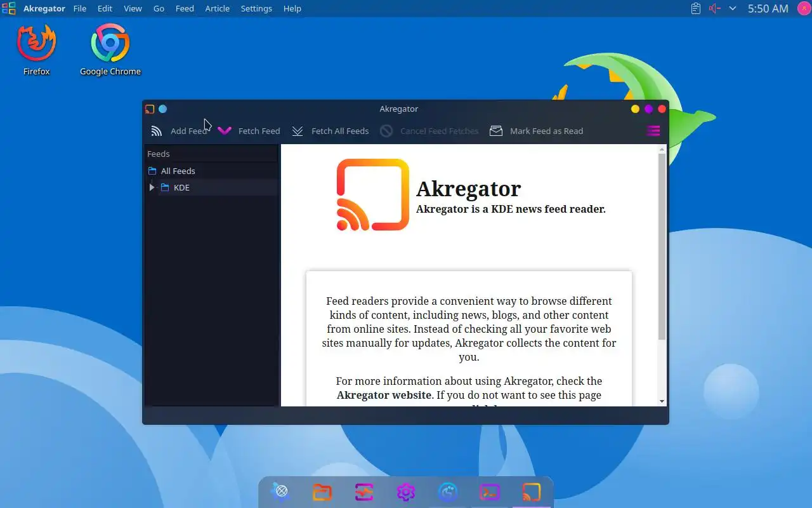
Task: Open the application launcher at top left
Action: pos(9,8)
